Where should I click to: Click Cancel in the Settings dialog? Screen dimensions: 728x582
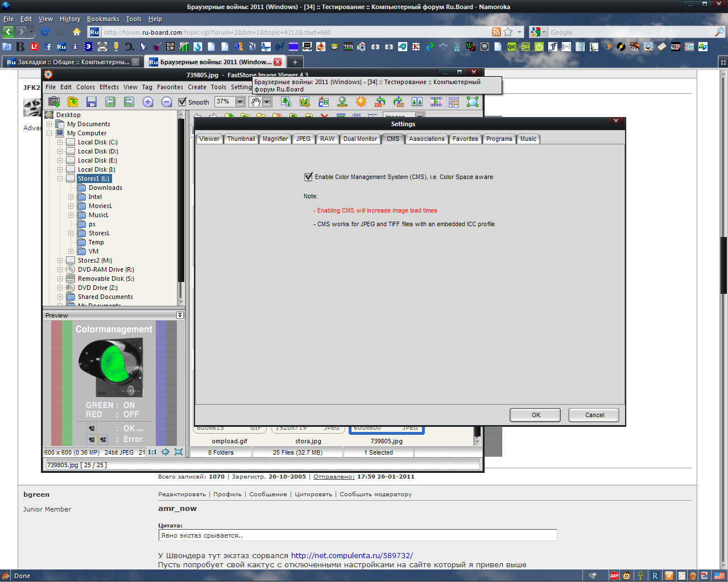(x=594, y=415)
